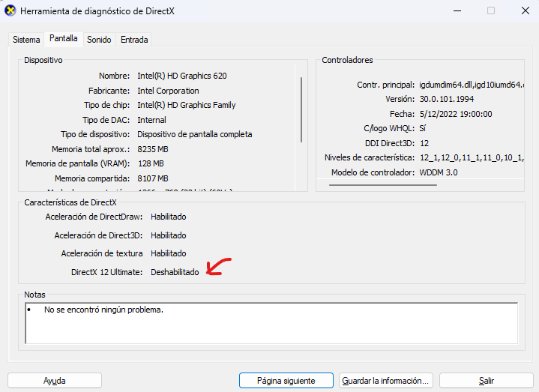Click Habilitado next to Aceleración de DirectDraw
This screenshot has height=392, width=539.
[x=169, y=217]
